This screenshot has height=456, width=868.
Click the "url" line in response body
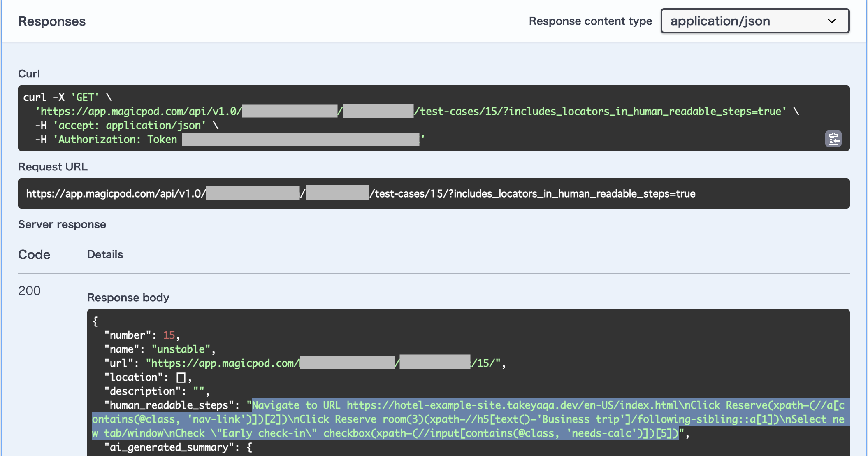point(305,363)
